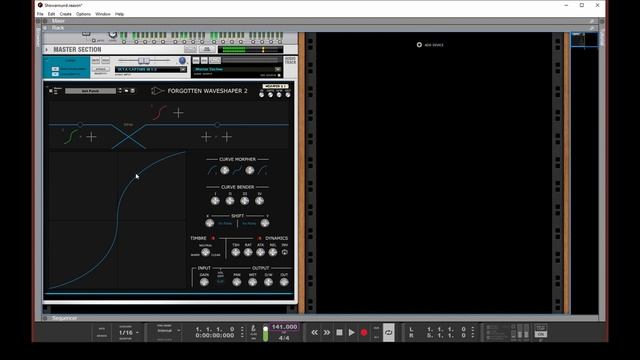This screenshot has width=640, height=360.
Task: Open the Master Section audio output dropdown
Action: (278, 69)
